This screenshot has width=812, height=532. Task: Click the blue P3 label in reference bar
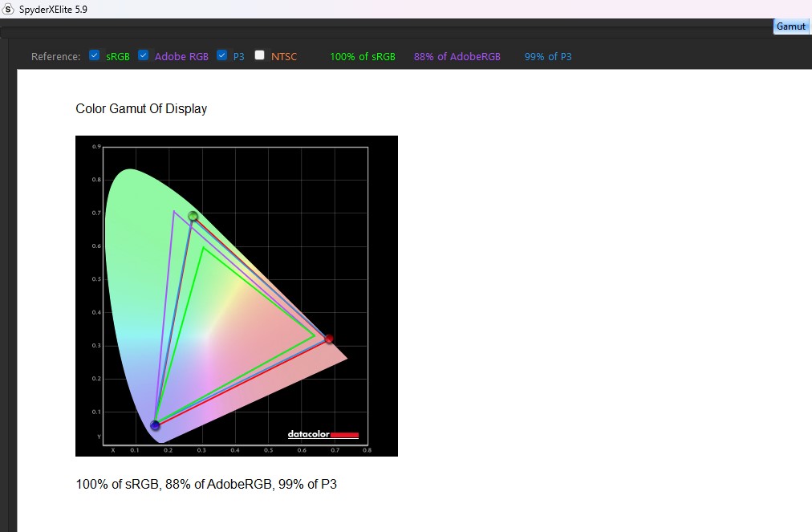click(239, 57)
